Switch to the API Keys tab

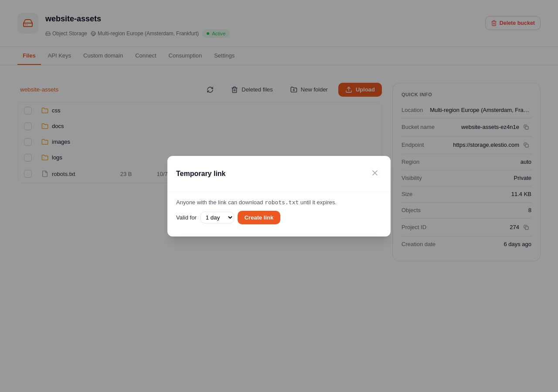[59, 56]
